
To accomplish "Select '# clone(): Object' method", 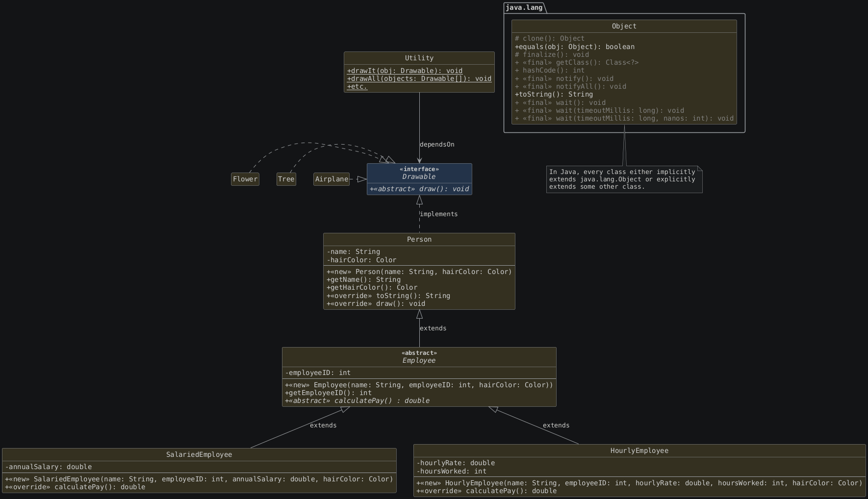I will (x=550, y=38).
